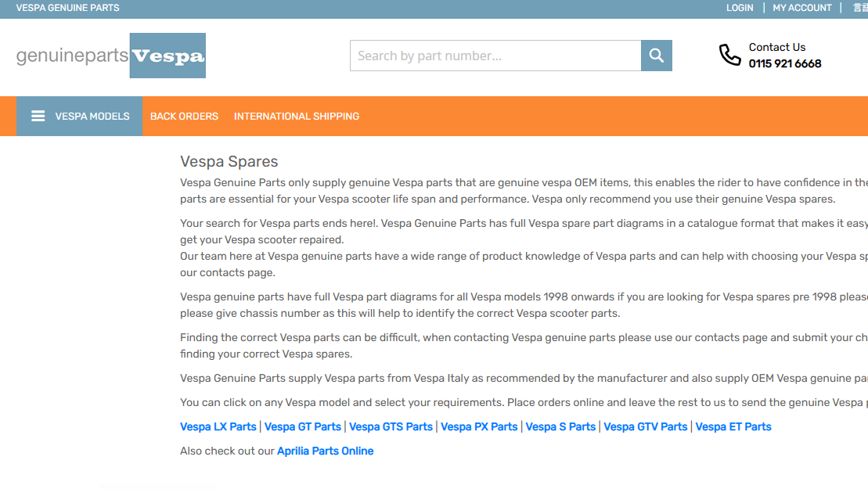Open the Vespa Models hamburger menu icon
The width and height of the screenshot is (868, 489).
(x=38, y=116)
